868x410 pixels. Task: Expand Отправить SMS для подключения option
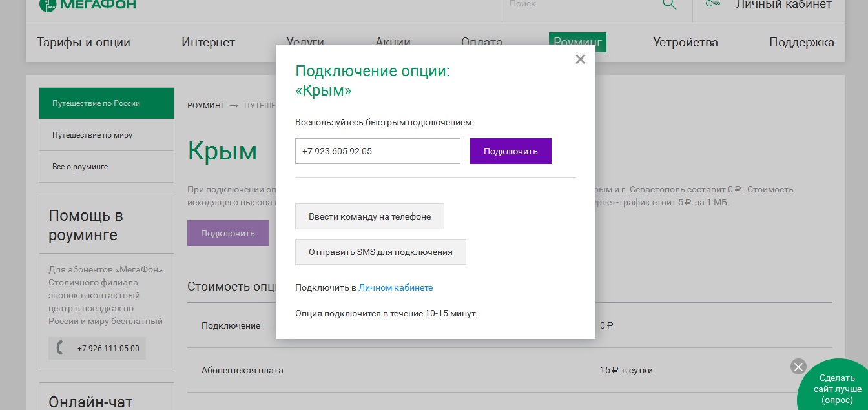380,252
